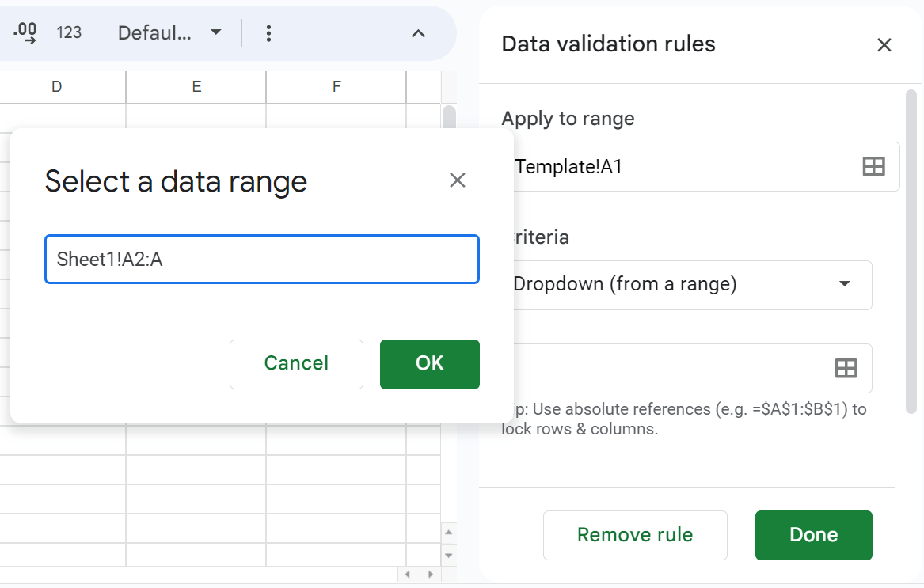Collapse the menus with the up chevron
This screenshot has width=924, height=588.
click(x=419, y=33)
